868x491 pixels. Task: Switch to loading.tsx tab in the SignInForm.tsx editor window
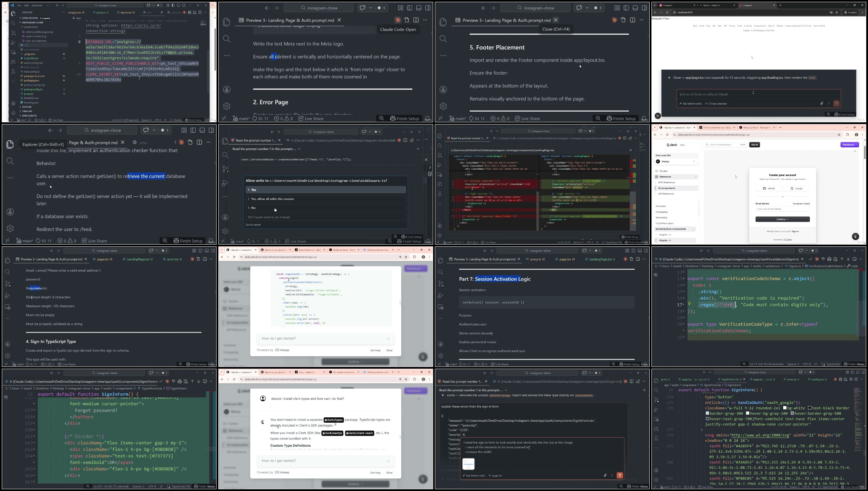817,379
